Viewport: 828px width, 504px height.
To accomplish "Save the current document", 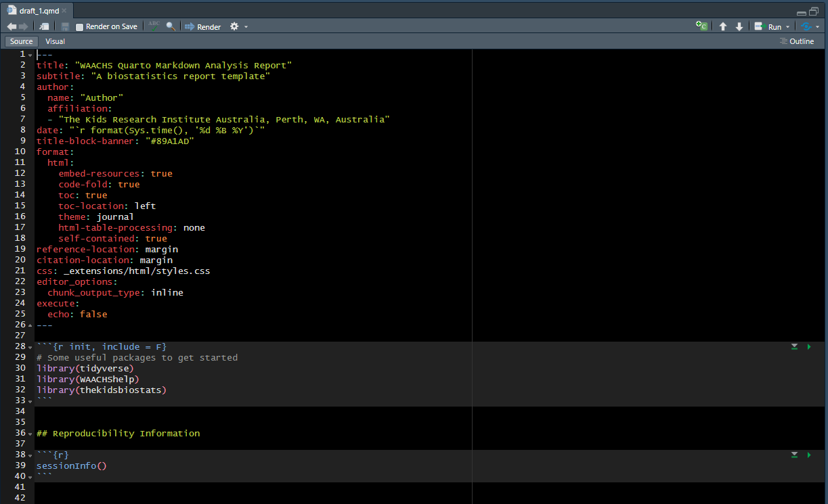I will tap(65, 26).
